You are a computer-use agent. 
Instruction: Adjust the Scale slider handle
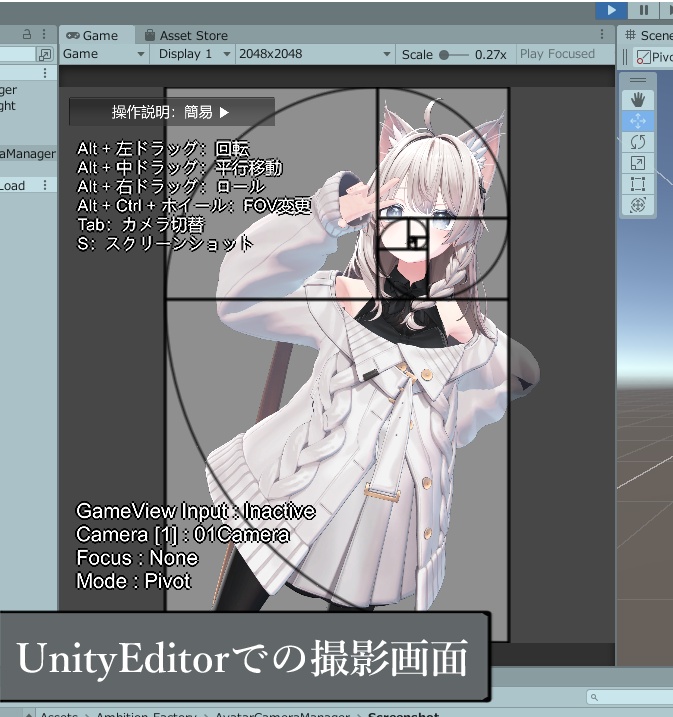pos(443,55)
